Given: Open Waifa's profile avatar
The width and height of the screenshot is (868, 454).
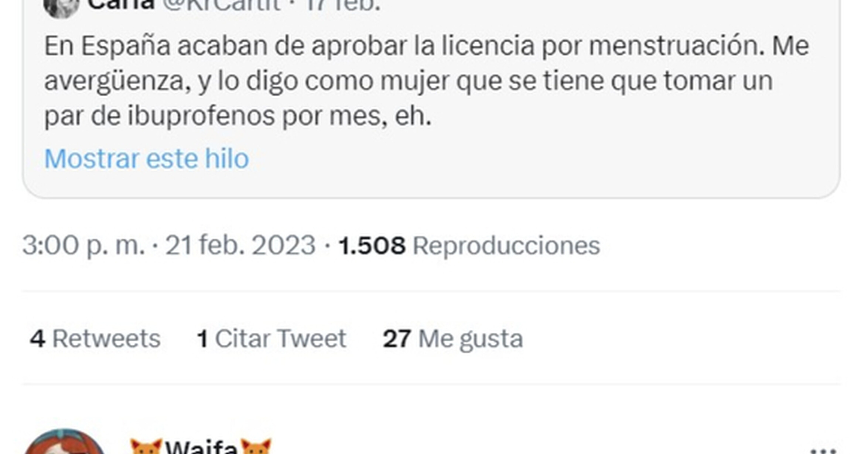Looking at the screenshot, I should (65, 441).
